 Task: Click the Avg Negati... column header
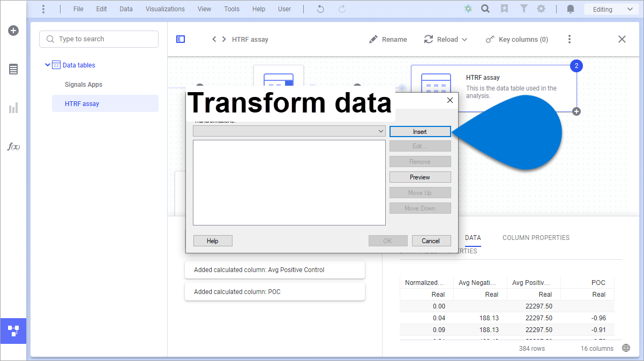(480, 283)
